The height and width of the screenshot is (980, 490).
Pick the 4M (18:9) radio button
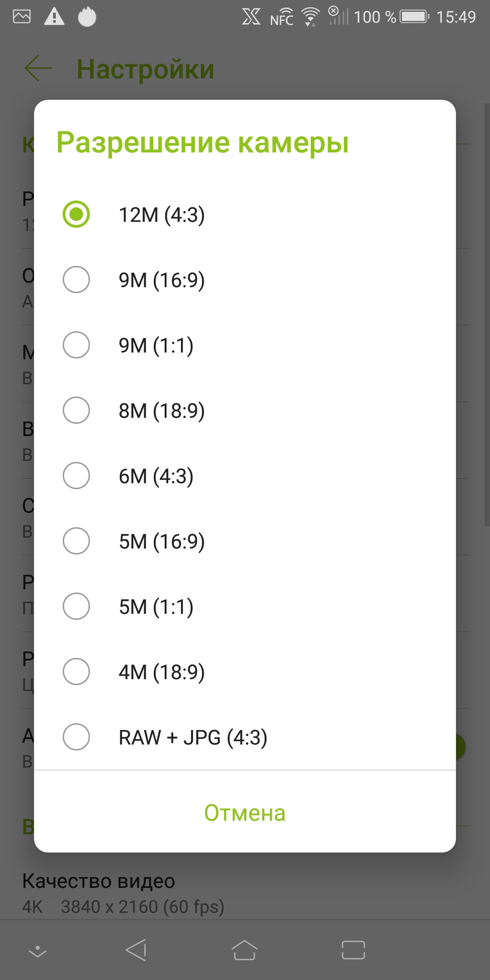tap(76, 671)
